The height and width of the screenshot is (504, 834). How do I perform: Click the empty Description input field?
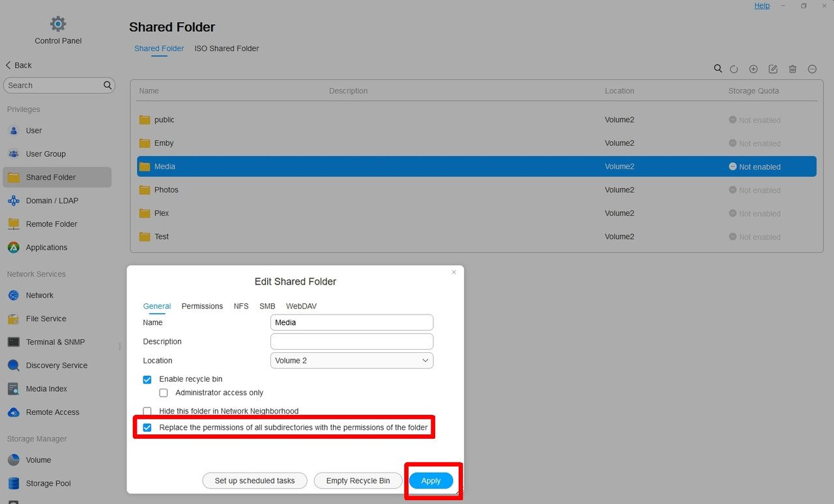[352, 341]
